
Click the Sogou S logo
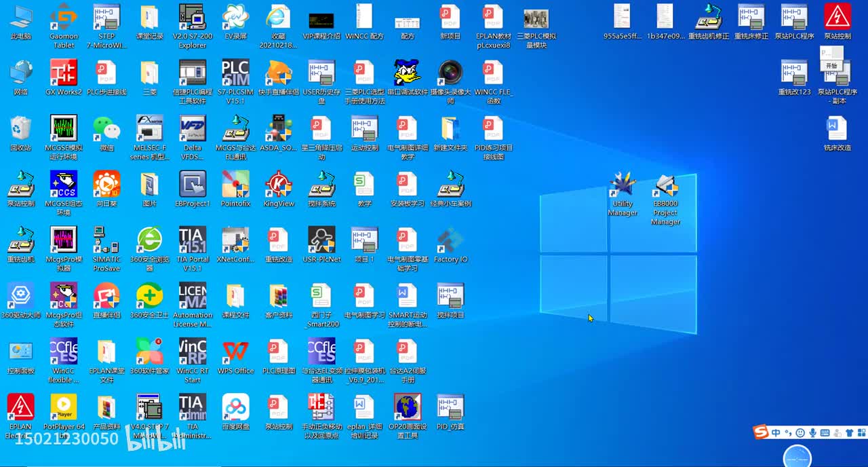[762, 432]
